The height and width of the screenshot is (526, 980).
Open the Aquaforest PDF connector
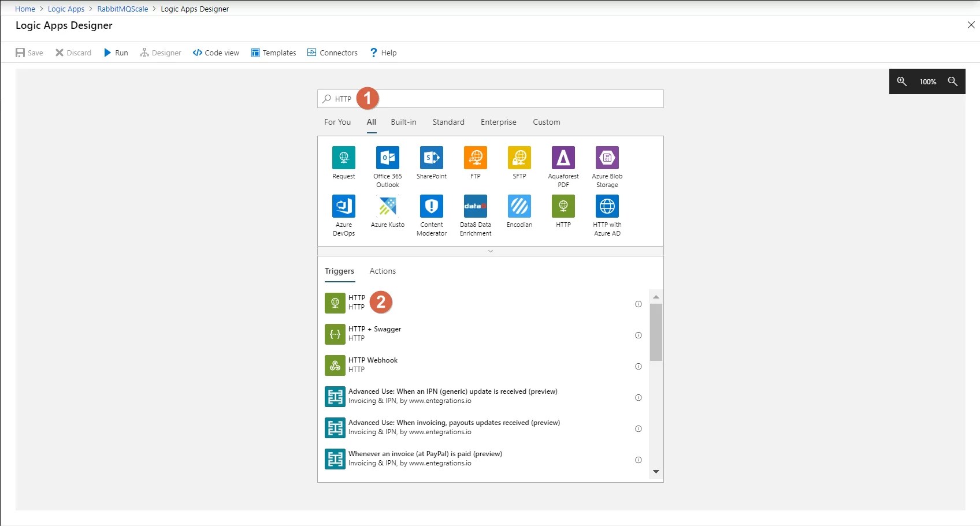[x=563, y=158]
